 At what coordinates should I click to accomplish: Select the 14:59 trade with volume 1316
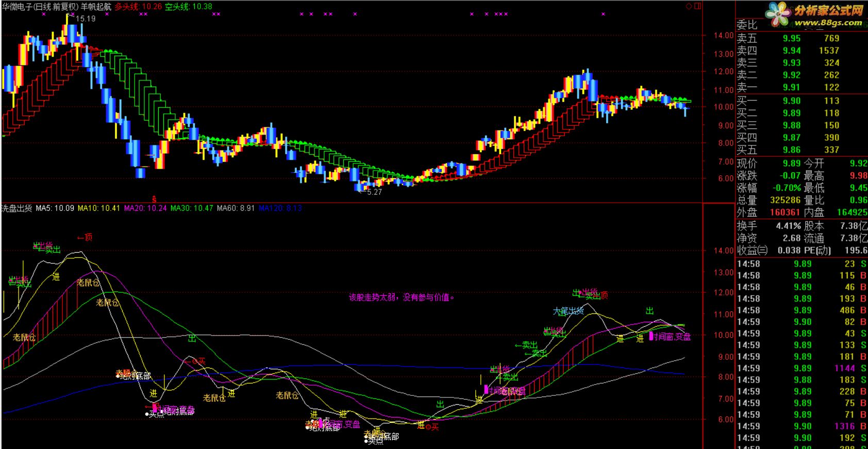[x=802, y=426]
